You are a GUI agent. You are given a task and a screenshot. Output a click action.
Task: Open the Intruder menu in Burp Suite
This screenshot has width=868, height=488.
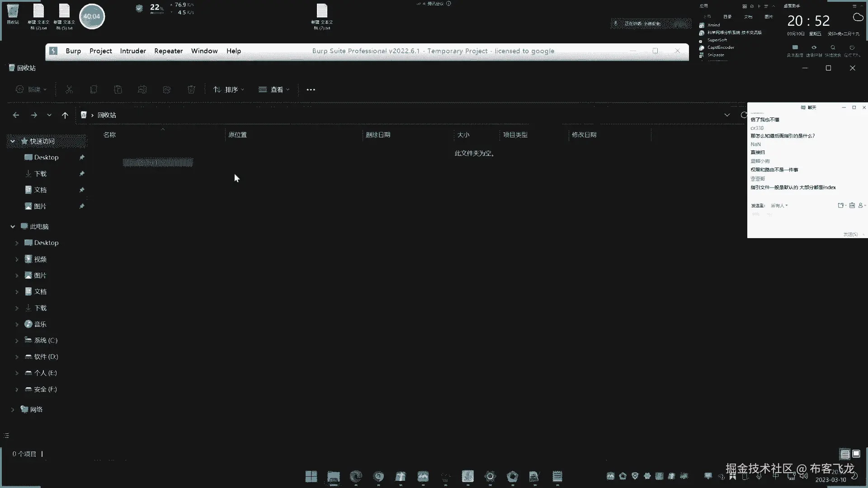click(x=133, y=51)
